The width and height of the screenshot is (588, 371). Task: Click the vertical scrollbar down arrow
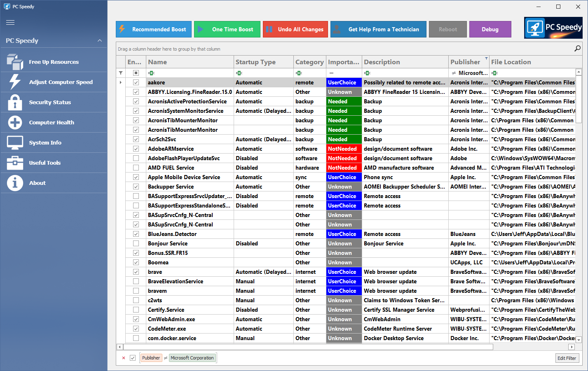[x=579, y=340]
